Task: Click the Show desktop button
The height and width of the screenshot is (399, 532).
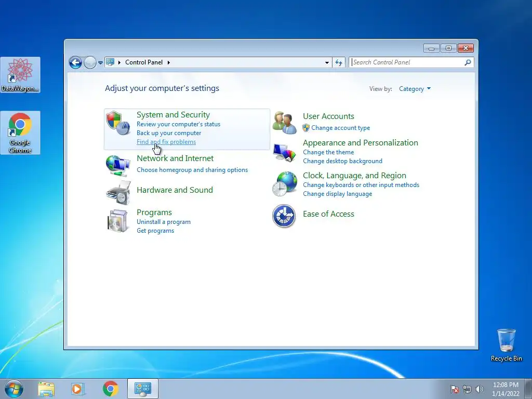Action: tap(528, 389)
